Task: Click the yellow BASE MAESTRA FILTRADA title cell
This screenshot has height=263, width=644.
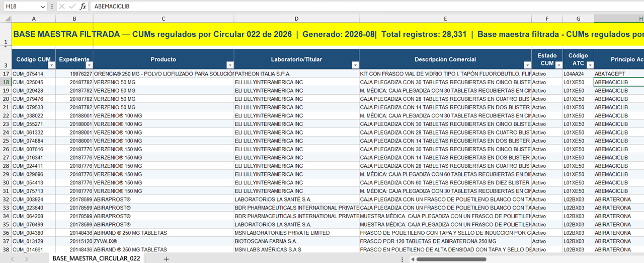Action: point(328,34)
